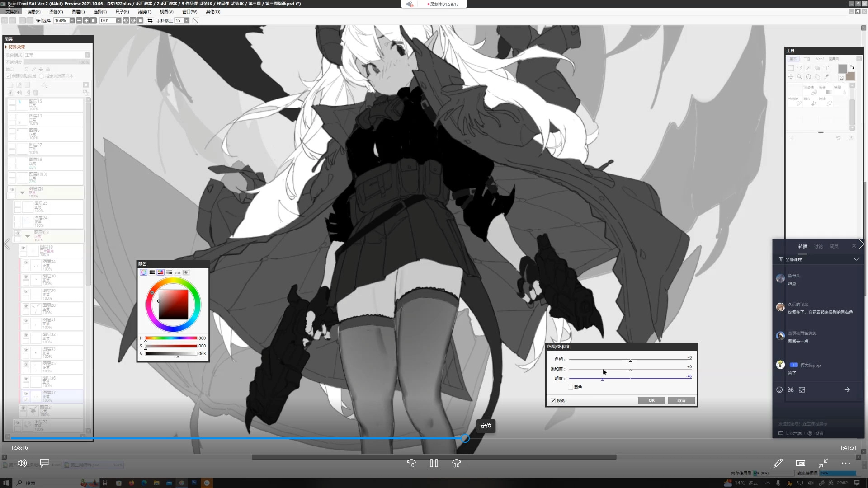
Task: Open the more options ellipsis in player
Action: pyautogui.click(x=846, y=463)
